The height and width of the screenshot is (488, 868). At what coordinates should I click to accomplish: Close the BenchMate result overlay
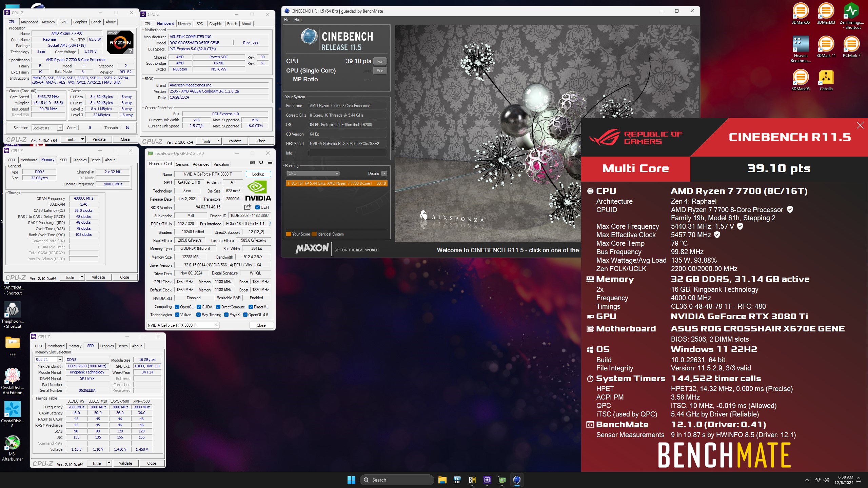pyautogui.click(x=860, y=125)
